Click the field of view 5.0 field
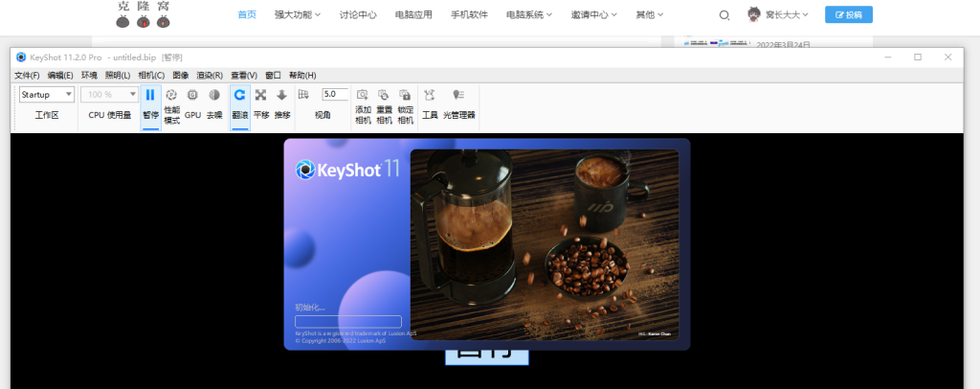Screen dimensions: 980x389 click(x=335, y=95)
